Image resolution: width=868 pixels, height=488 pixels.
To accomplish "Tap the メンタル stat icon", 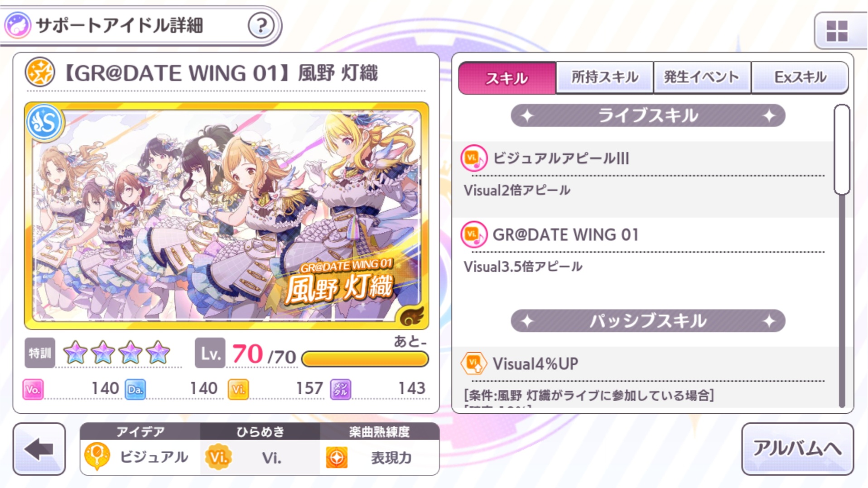I will [341, 389].
